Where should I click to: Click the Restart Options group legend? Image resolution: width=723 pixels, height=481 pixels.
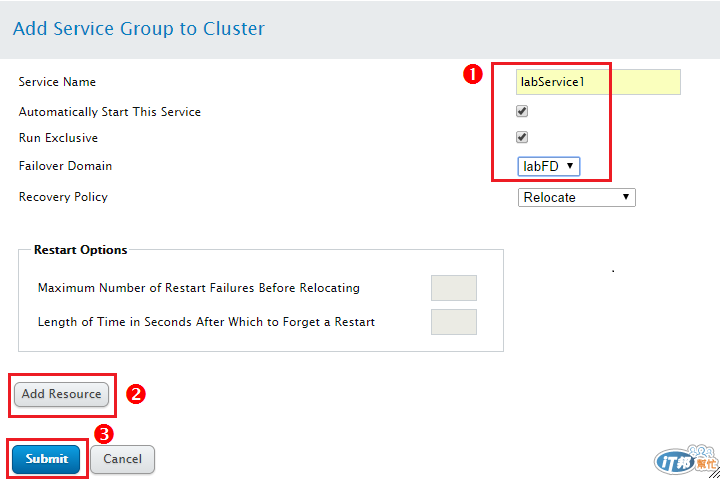[x=81, y=250]
